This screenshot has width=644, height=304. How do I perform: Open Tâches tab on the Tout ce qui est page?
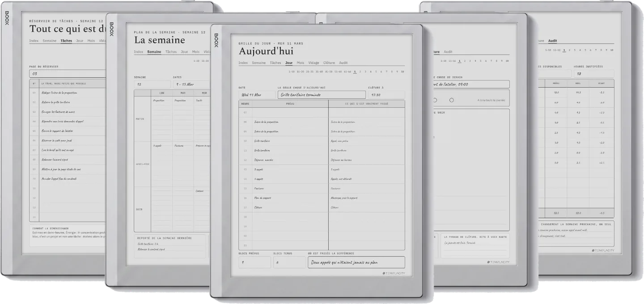click(66, 41)
